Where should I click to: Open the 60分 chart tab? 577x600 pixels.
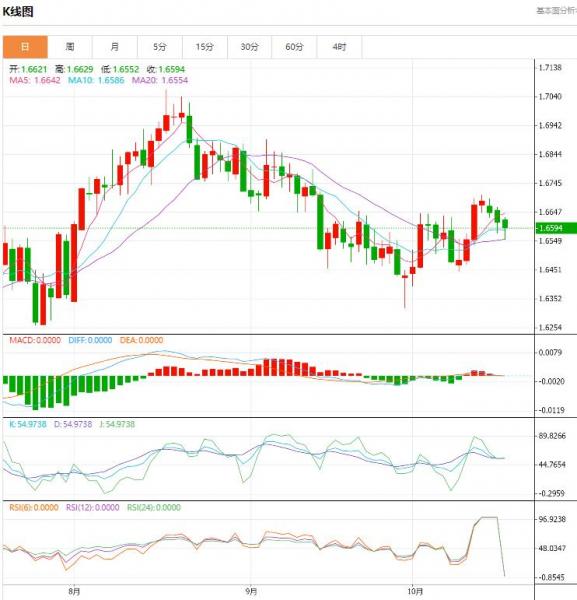(294, 47)
